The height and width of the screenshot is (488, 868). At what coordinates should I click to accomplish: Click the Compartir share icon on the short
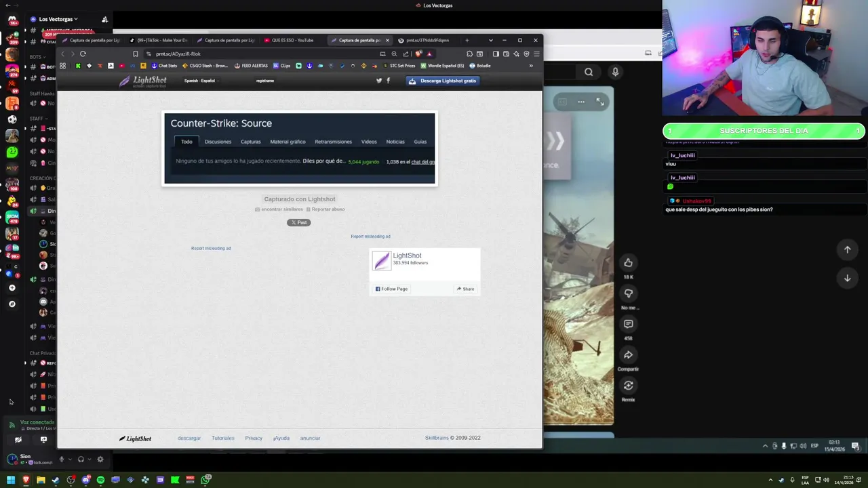tap(628, 354)
